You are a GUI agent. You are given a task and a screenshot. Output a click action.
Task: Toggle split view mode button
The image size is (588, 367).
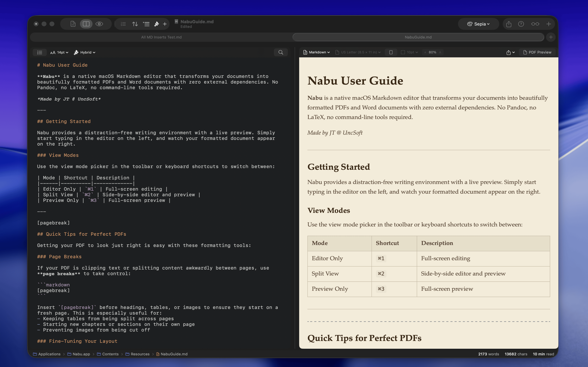(86, 24)
